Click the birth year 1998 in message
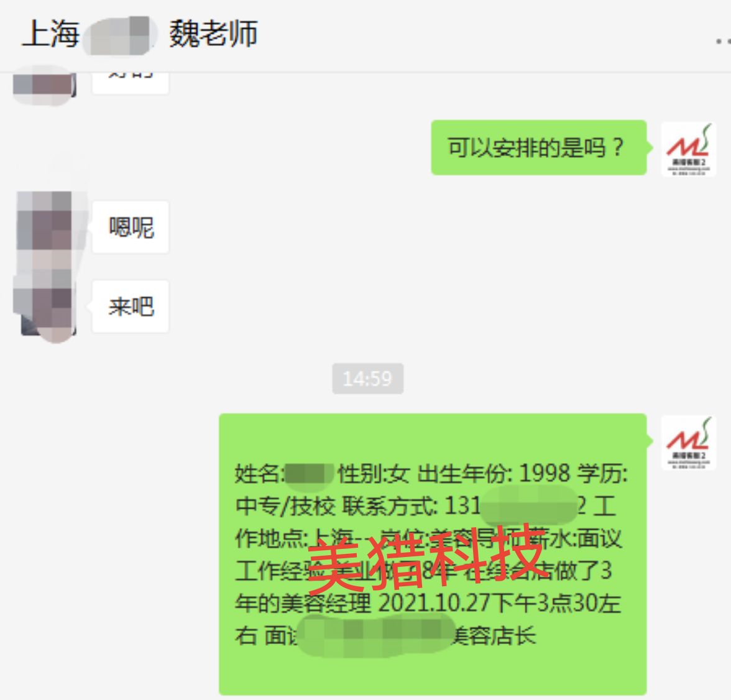This screenshot has height=700, width=731. (545, 473)
